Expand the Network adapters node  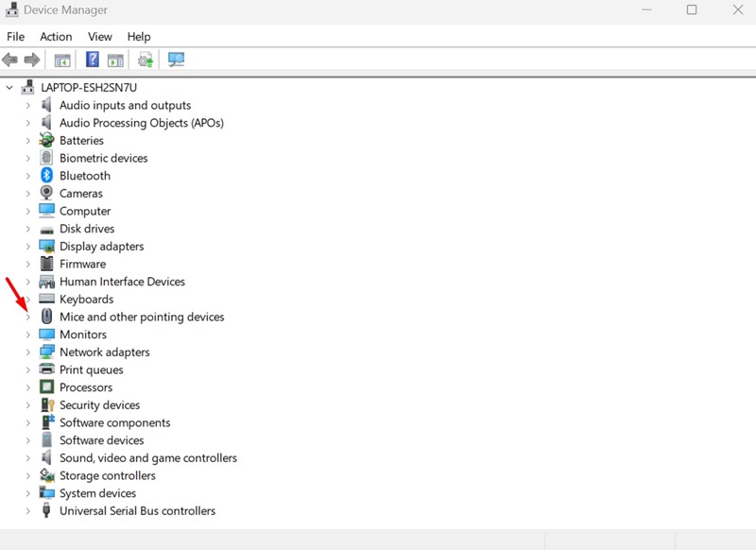click(x=28, y=352)
